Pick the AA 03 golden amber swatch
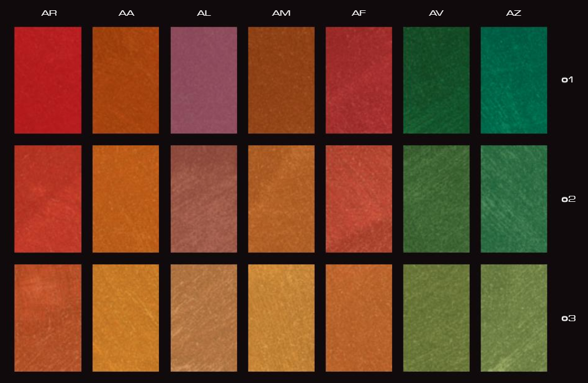This screenshot has height=383, width=588. pos(125,318)
